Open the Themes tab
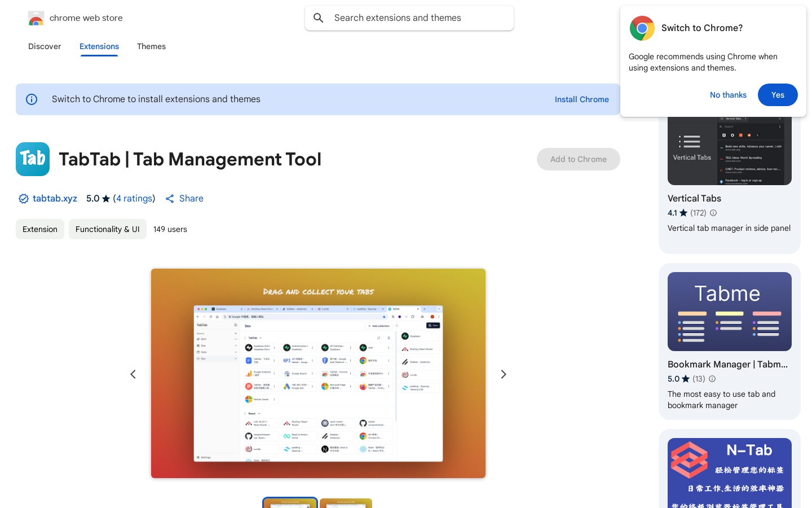The height and width of the screenshot is (508, 812). tap(151, 46)
